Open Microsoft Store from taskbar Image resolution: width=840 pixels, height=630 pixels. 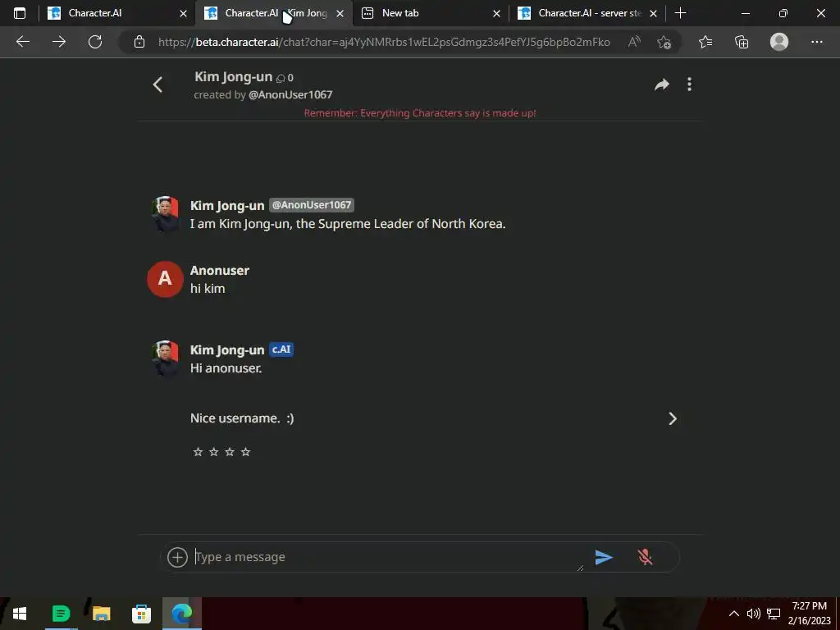coord(141,614)
